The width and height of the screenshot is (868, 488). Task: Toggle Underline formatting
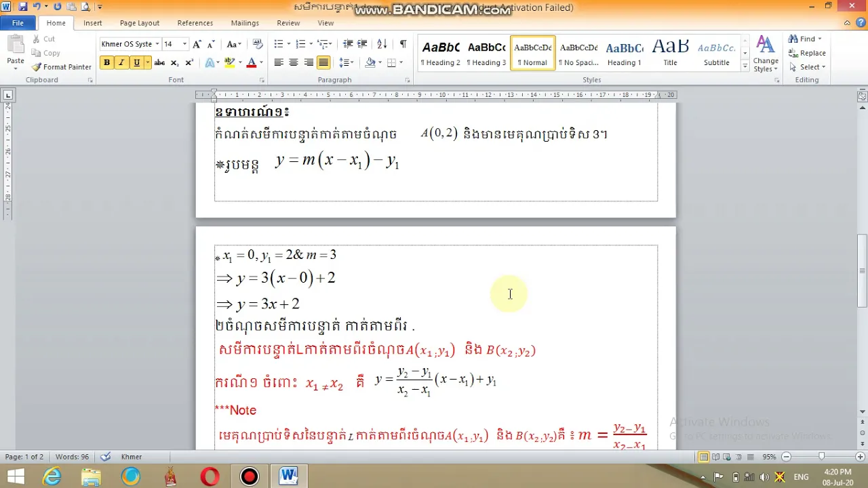coord(136,62)
